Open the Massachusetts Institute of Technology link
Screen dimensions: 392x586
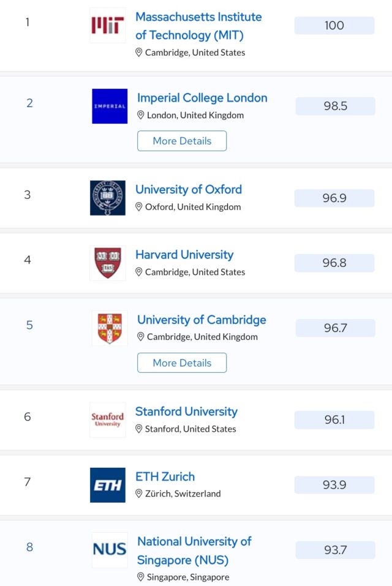pos(198,26)
